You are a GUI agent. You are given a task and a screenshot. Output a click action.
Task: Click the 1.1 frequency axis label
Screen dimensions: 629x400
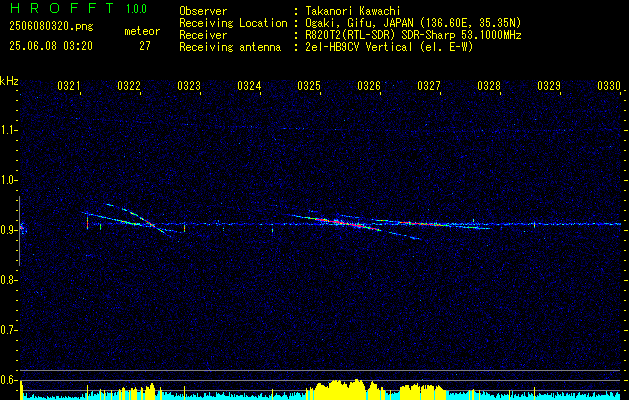click(9, 130)
